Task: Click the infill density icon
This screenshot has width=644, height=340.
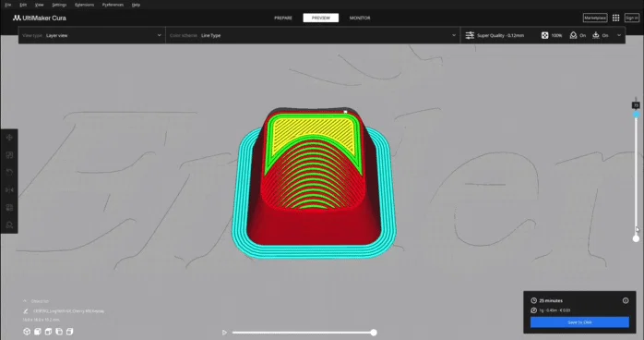Action: click(x=544, y=35)
